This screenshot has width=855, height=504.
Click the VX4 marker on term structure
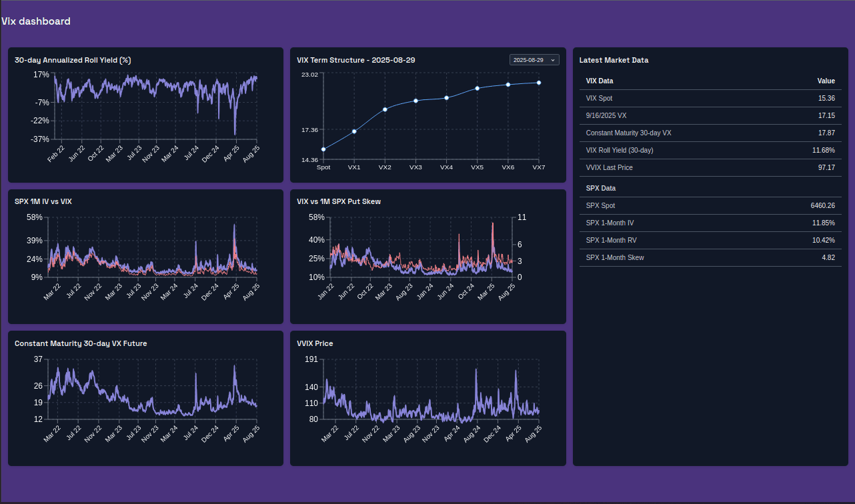click(446, 98)
